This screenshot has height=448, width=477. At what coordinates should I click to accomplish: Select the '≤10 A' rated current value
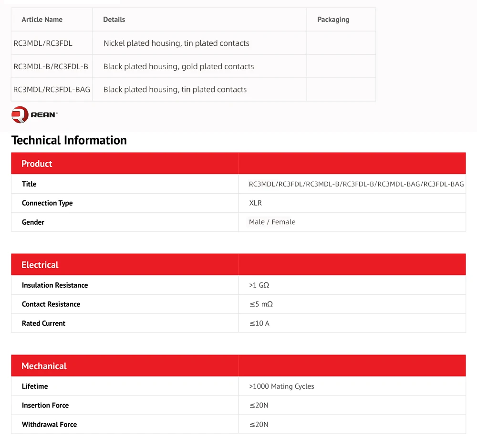tap(259, 323)
